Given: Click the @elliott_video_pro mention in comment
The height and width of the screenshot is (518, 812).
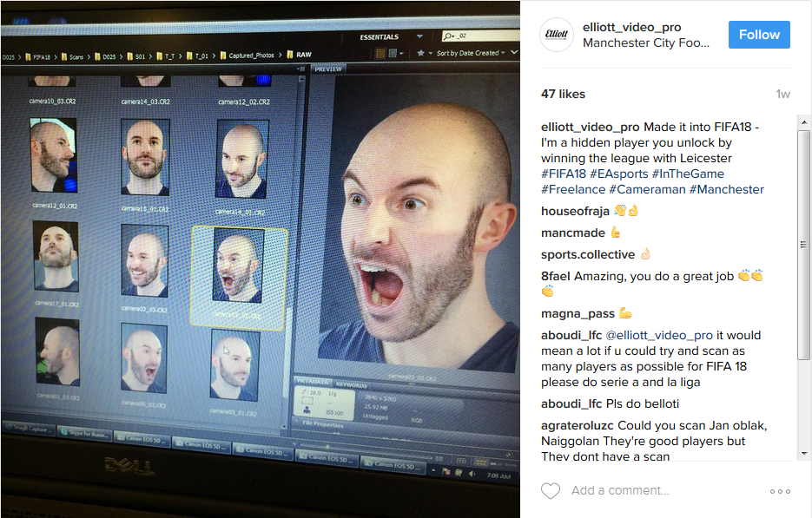Looking at the screenshot, I should [x=659, y=335].
